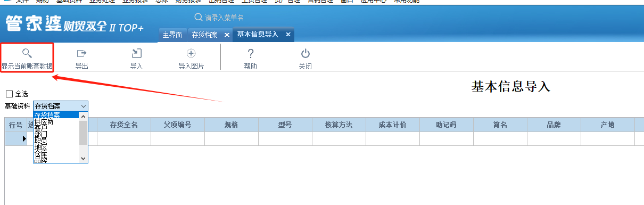Click the 型号 column header
Viewport: 644px width, 205px height.
285,125
